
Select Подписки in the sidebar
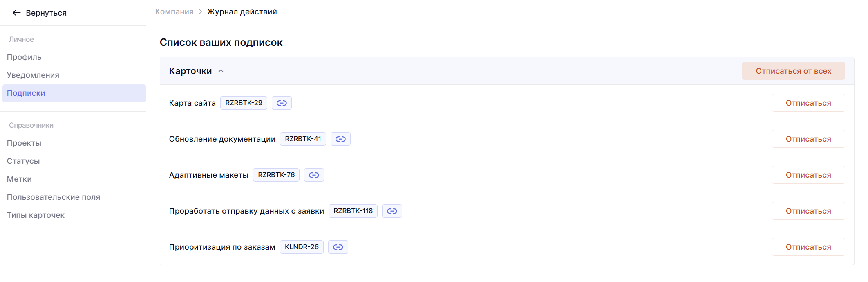point(26,93)
